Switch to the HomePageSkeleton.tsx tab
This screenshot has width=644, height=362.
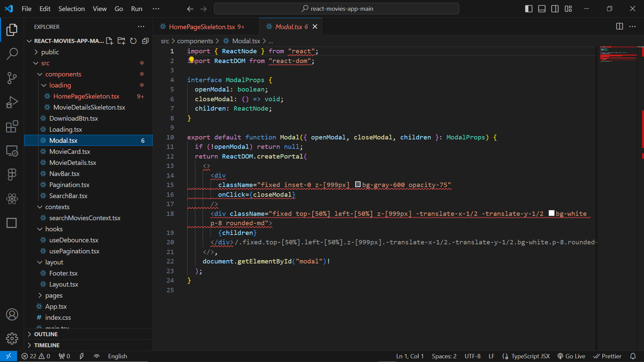point(202,27)
